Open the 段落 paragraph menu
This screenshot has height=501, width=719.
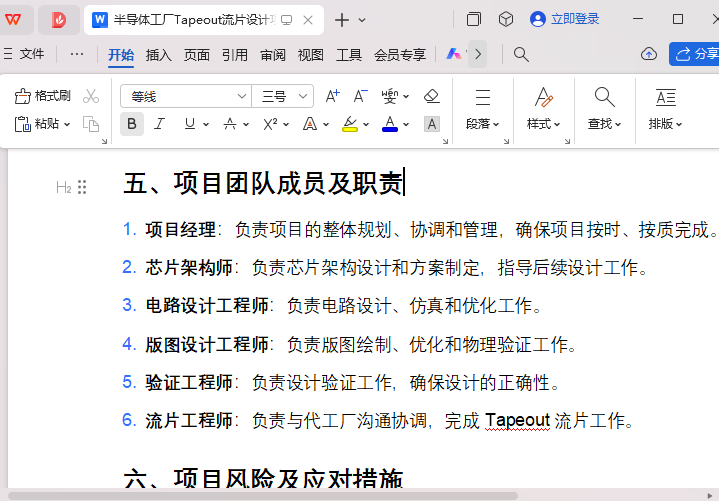tap(482, 110)
